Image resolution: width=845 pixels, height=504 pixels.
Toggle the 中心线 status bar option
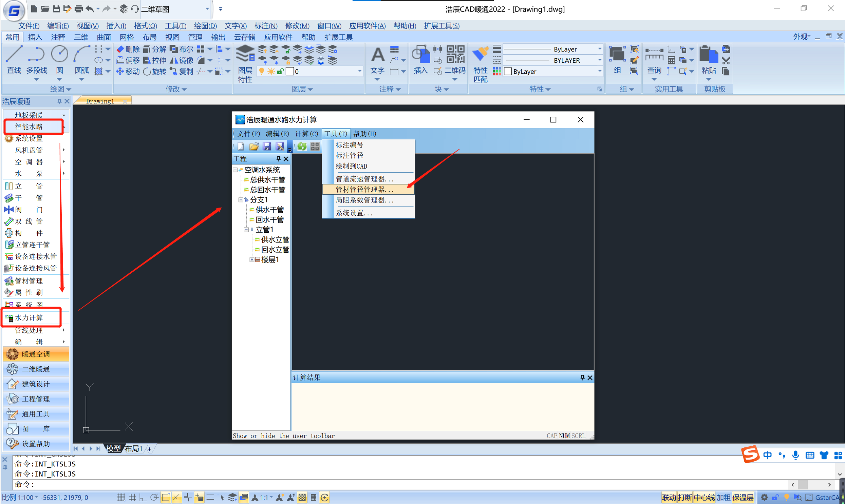click(704, 498)
